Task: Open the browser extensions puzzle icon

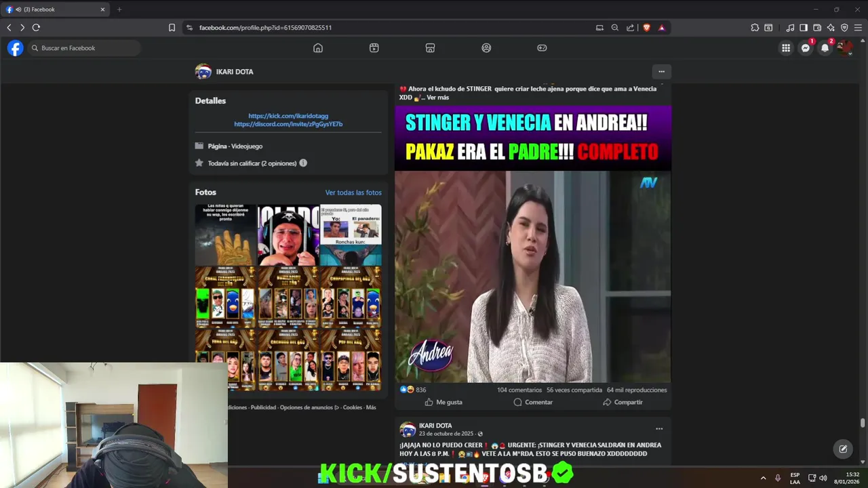Action: point(755,28)
